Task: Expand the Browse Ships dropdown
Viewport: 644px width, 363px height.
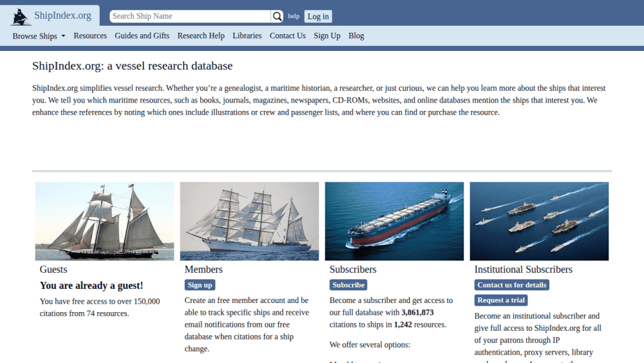Action: (39, 36)
